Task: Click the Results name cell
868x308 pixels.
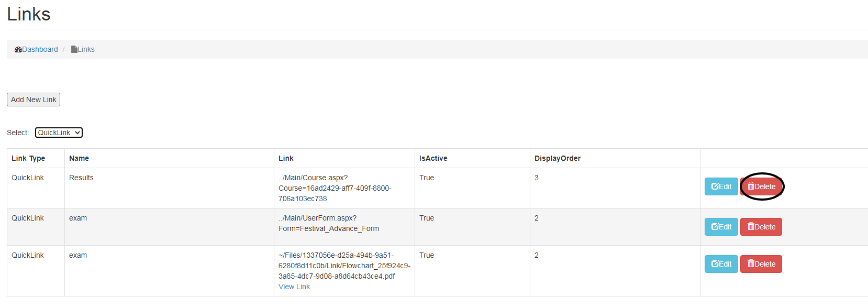Action: (x=81, y=178)
